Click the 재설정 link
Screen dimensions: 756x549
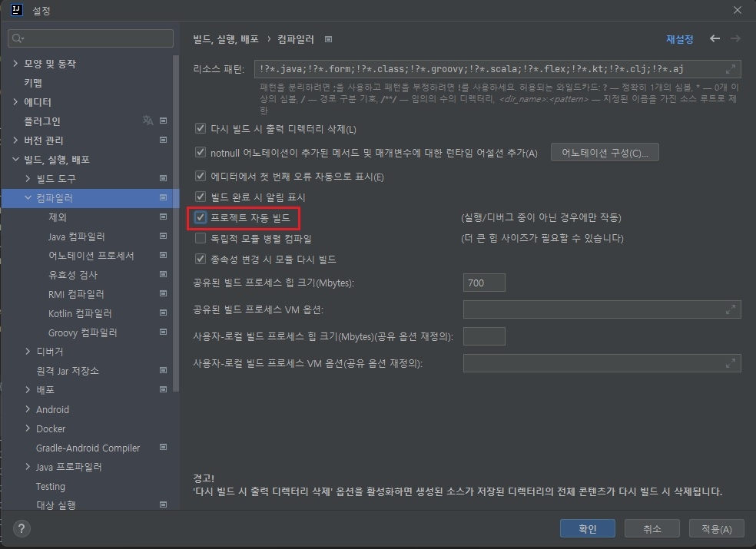point(680,39)
